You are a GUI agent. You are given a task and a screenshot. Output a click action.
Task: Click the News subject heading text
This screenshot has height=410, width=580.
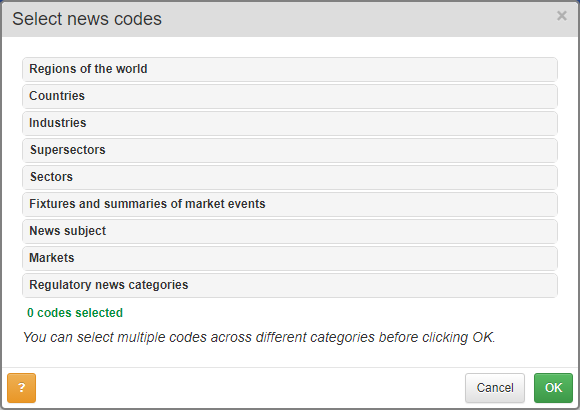click(x=68, y=231)
